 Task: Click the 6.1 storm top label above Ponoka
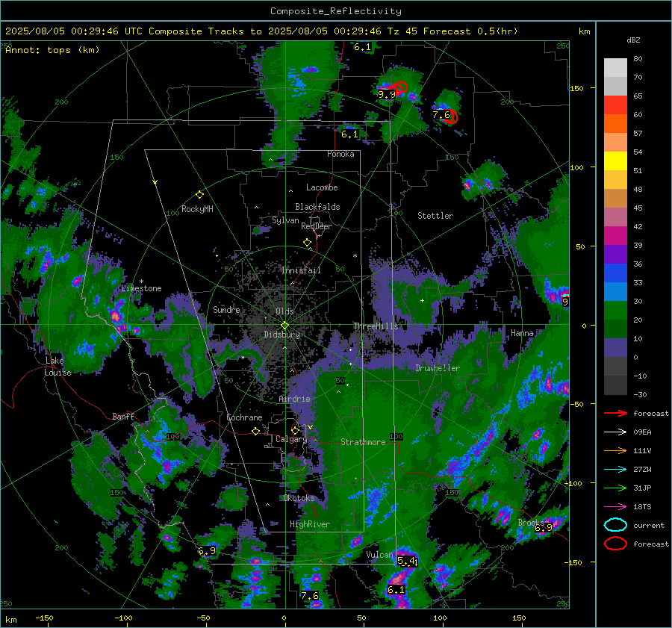pos(349,134)
